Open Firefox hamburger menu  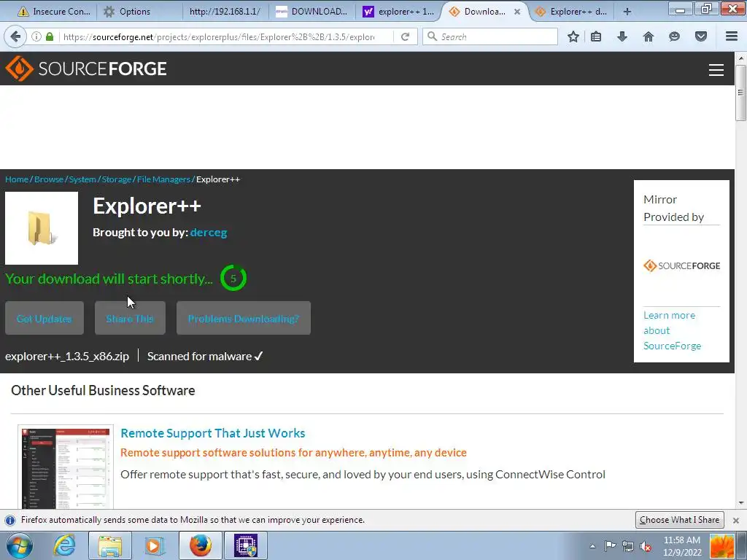point(731,36)
